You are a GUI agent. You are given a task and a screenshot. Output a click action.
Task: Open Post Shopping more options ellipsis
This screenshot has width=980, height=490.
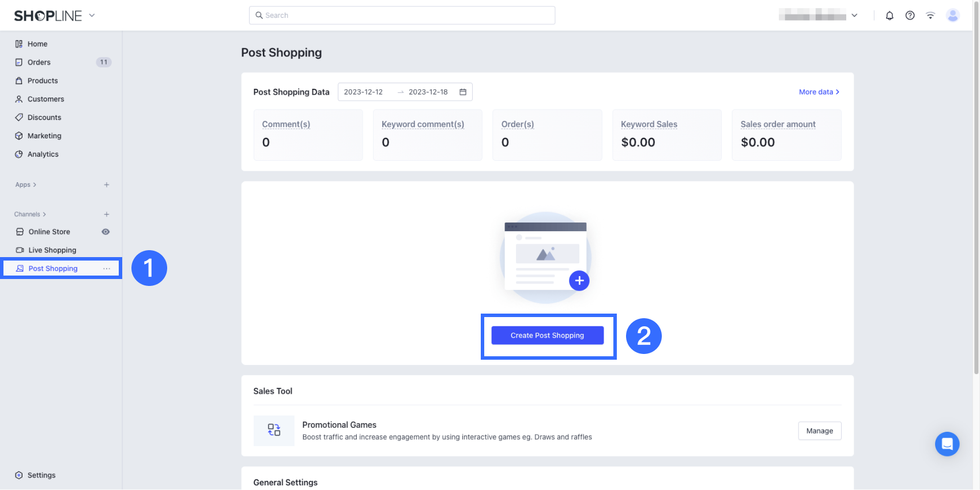tap(107, 269)
